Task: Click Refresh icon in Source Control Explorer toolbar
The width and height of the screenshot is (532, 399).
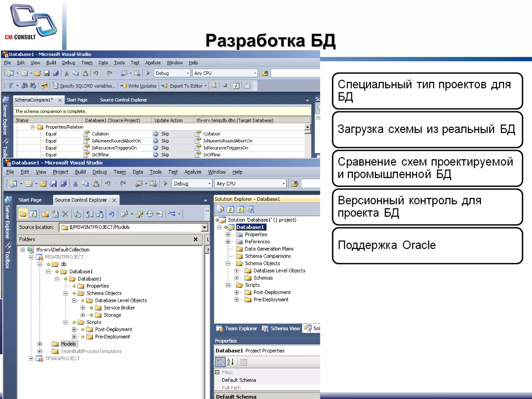Action: pos(33,214)
